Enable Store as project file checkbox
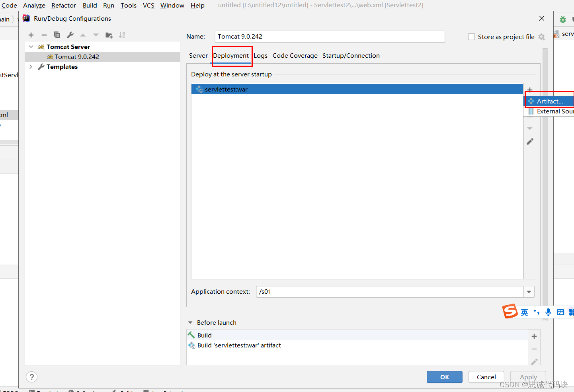 472,37
